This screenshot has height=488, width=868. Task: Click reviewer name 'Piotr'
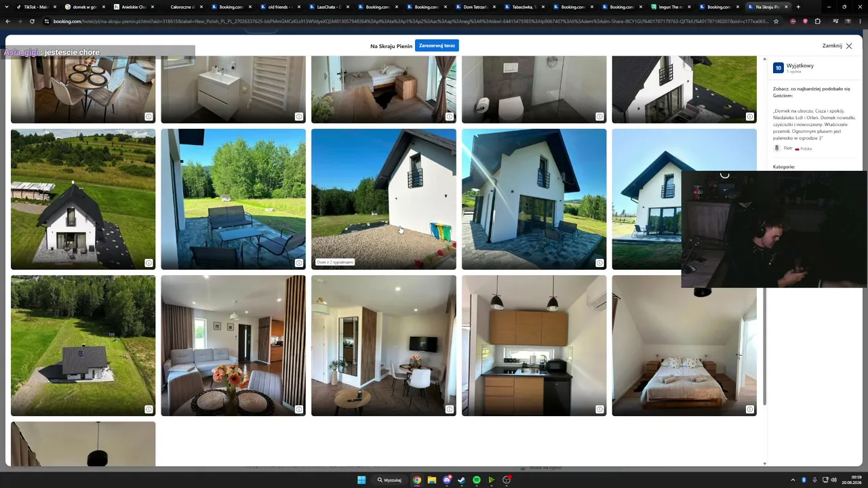[788, 148]
